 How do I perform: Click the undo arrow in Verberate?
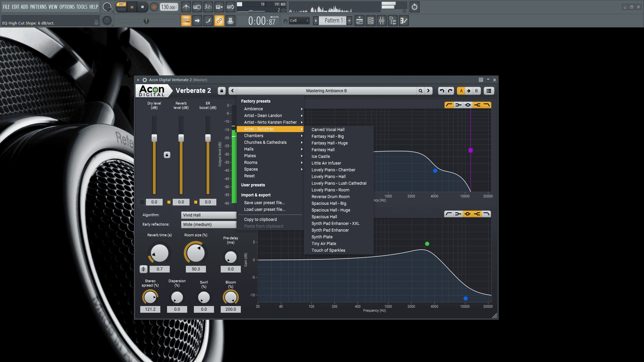point(442,91)
